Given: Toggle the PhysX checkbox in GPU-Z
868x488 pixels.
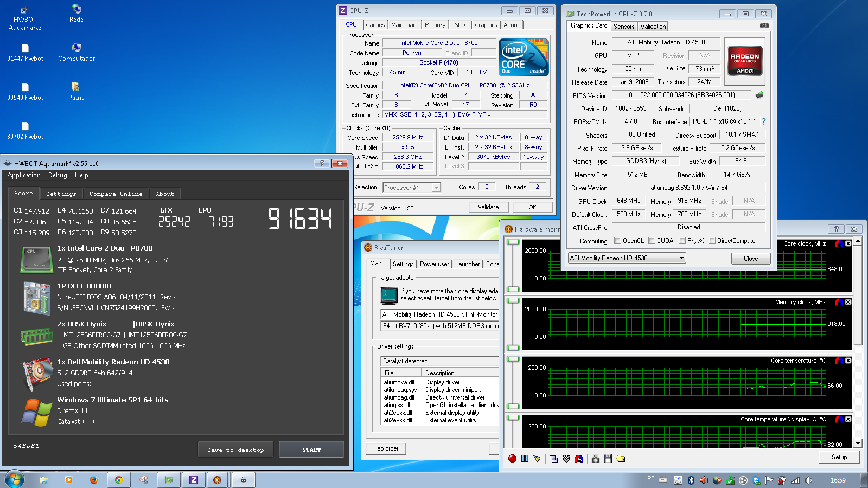Looking at the screenshot, I should [x=682, y=241].
